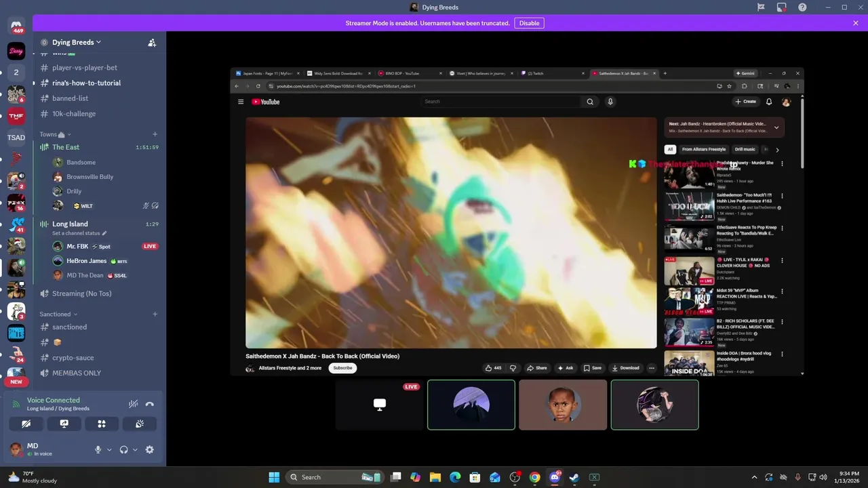Disconnect from voice with the hang-up icon
Image resolution: width=868 pixels, height=488 pixels.
[150, 404]
